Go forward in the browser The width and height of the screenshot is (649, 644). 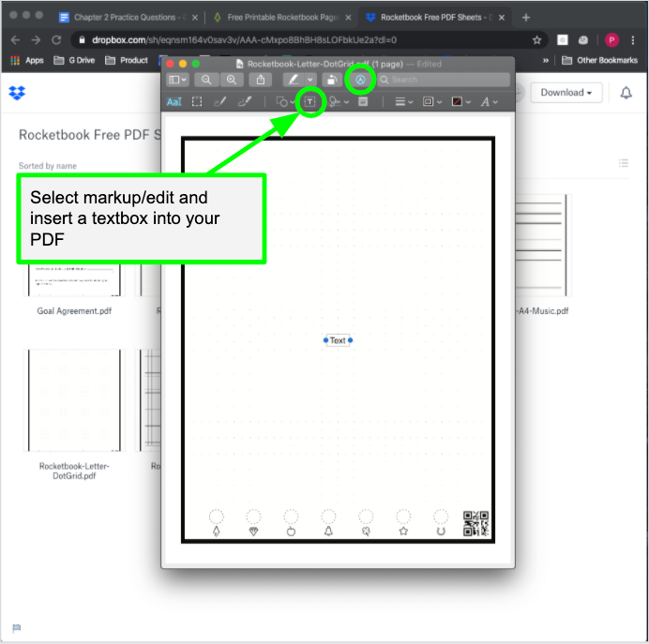[x=36, y=40]
